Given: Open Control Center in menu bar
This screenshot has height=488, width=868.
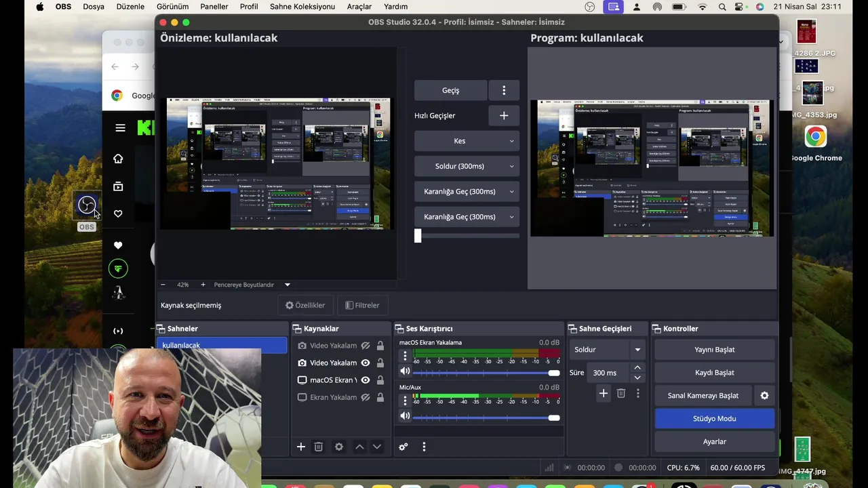Looking at the screenshot, I should tap(739, 7).
